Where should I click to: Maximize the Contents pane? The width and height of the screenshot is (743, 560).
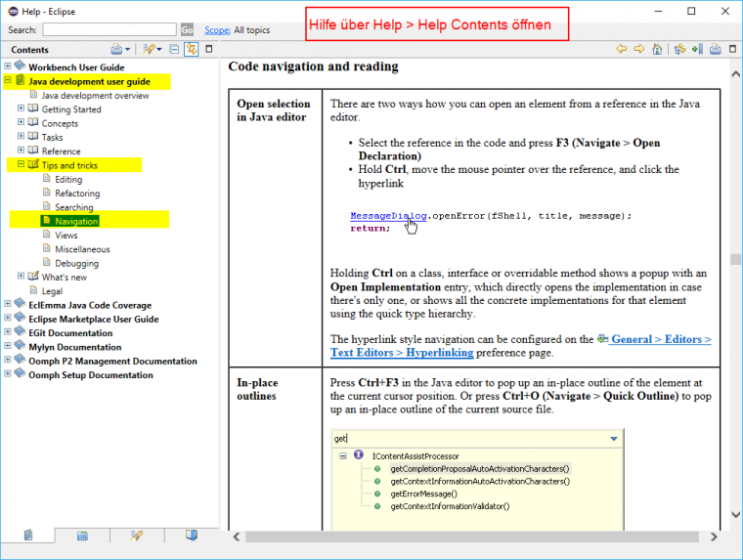tap(209, 48)
